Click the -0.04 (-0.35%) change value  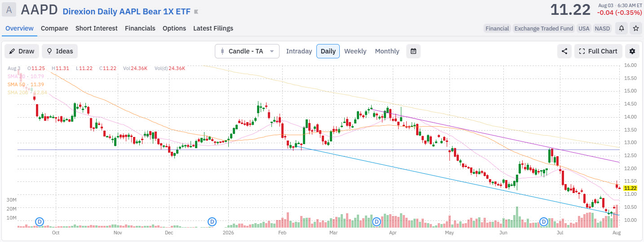619,13
